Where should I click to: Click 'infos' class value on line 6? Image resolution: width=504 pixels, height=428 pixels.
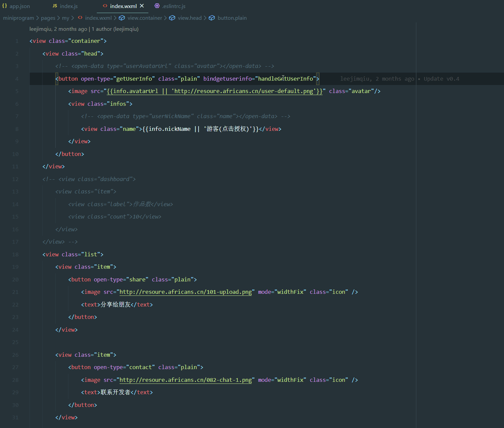pos(118,104)
